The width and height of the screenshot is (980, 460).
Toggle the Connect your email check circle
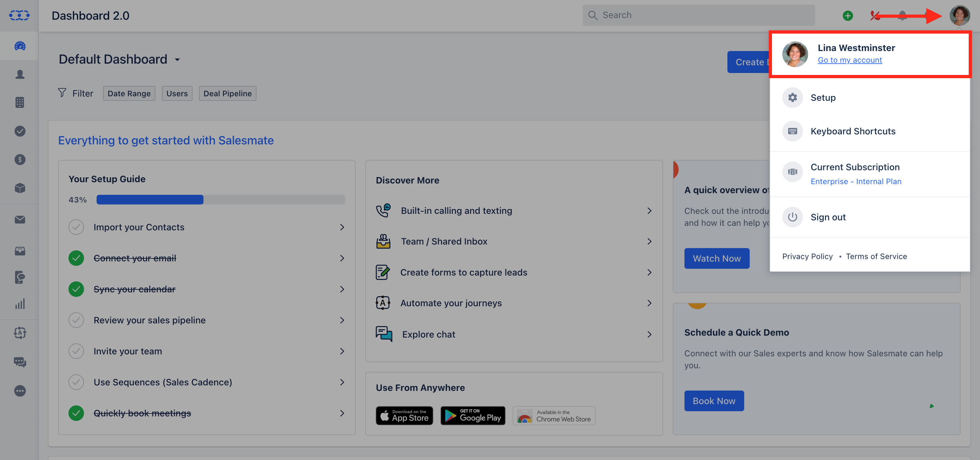tap(76, 258)
